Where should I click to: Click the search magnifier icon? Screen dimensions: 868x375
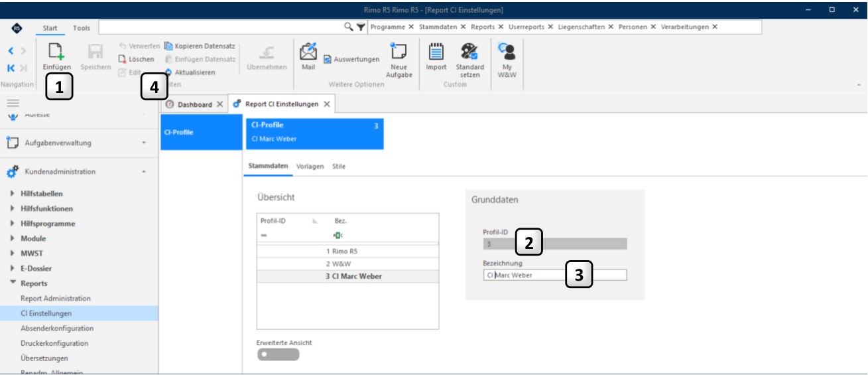pyautogui.click(x=349, y=27)
